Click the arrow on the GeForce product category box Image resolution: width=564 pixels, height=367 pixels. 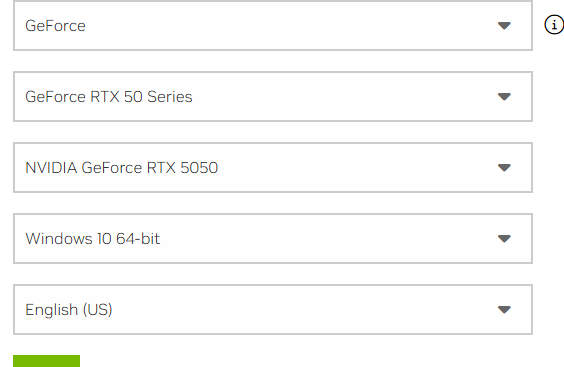[504, 26]
